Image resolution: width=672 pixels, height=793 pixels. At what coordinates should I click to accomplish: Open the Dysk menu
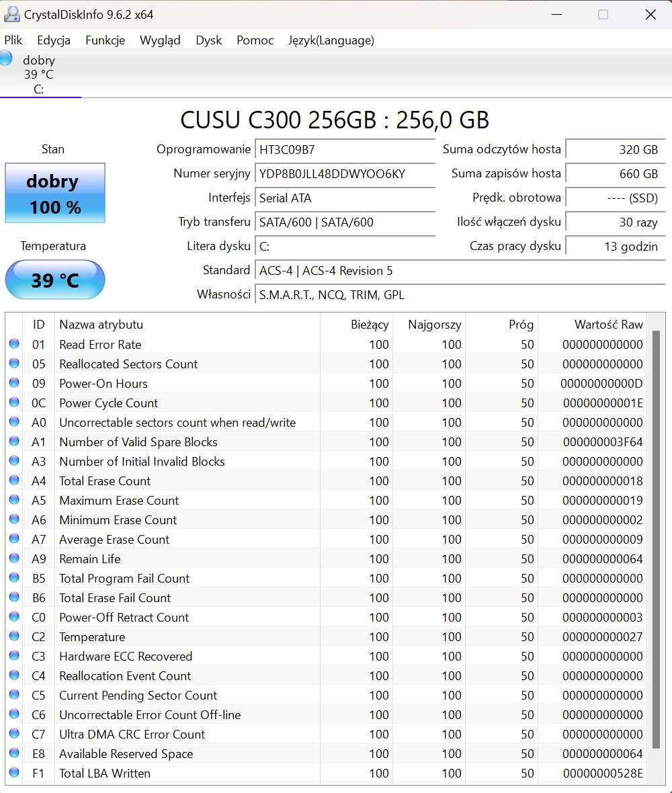209,40
